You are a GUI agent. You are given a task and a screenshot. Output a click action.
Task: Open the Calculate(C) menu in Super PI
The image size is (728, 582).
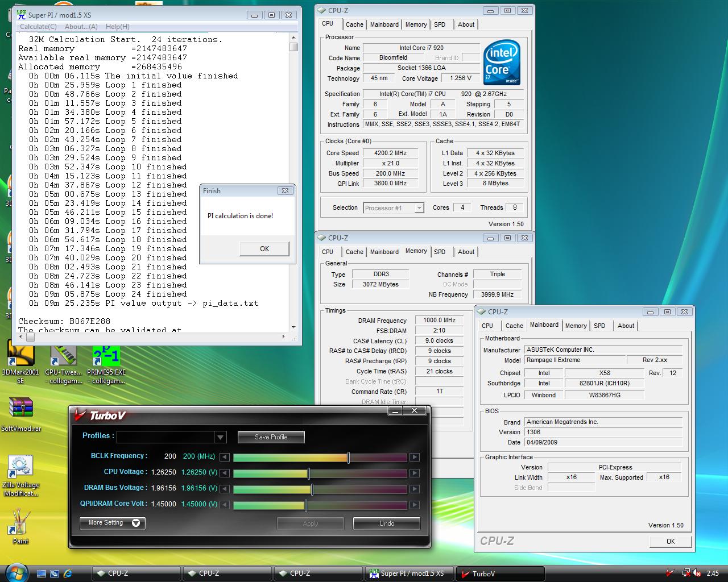38,27
